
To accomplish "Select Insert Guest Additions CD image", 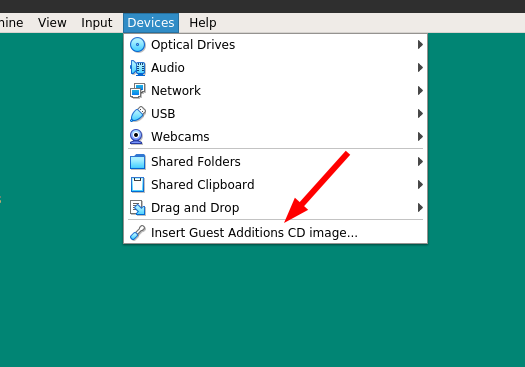I will [x=276, y=233].
